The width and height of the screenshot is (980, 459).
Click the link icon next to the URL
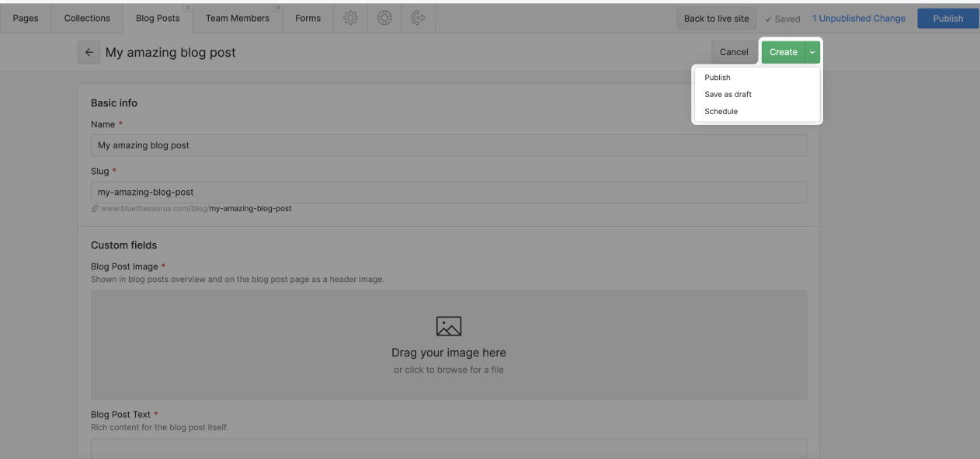[x=95, y=208]
